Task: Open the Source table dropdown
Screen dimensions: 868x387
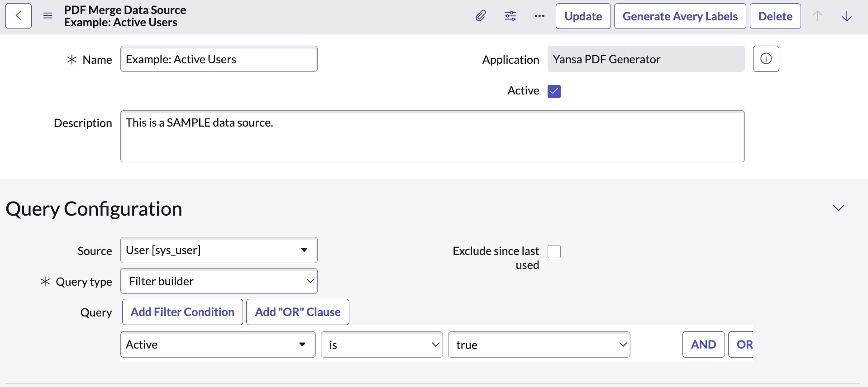Action: point(219,250)
